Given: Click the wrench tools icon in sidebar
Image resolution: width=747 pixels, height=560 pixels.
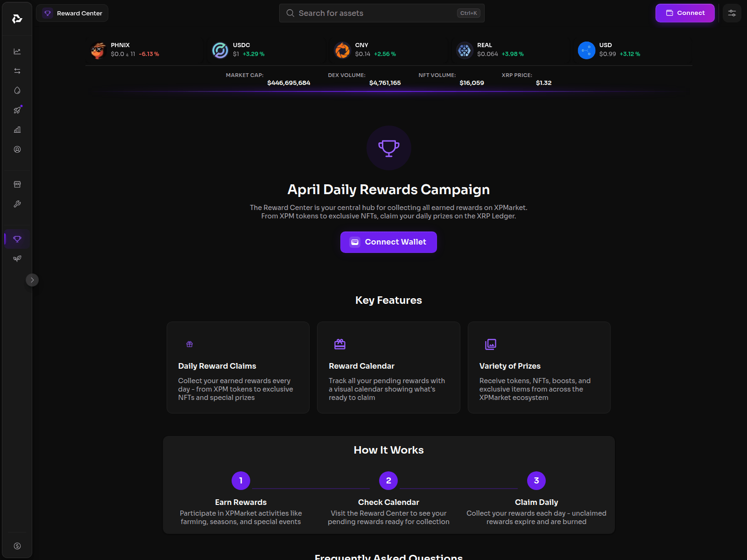Looking at the screenshot, I should [x=17, y=204].
